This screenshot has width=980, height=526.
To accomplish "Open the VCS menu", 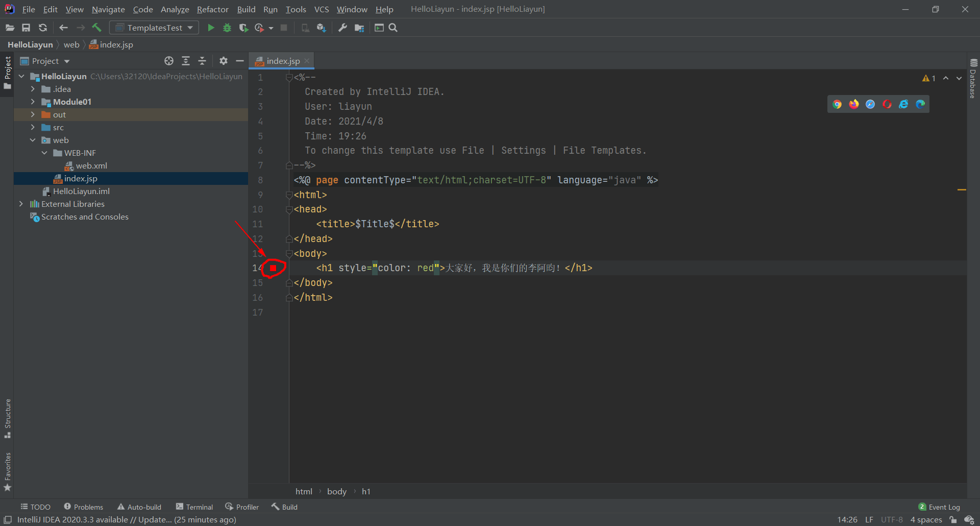I will [322, 9].
